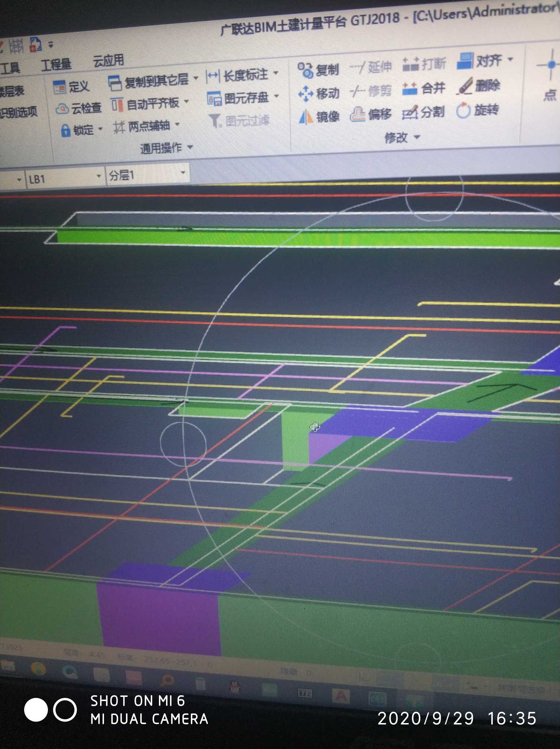560x749 pixels.
Task: Choose the Split (分割) tool
Action: 423,112
